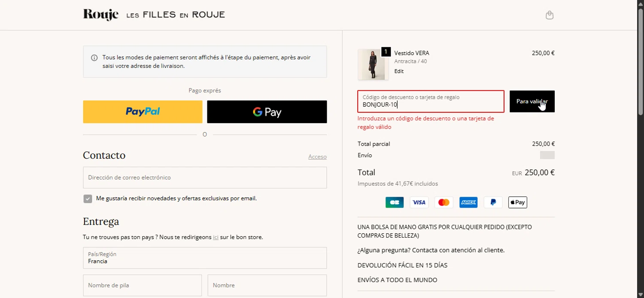Pay with the Google Pay button
Image resolution: width=644 pixels, height=298 pixels.
[267, 112]
